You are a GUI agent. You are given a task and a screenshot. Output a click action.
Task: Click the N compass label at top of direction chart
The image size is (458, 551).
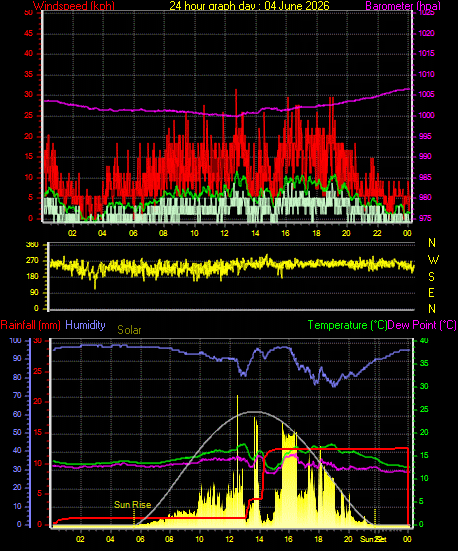(x=432, y=242)
